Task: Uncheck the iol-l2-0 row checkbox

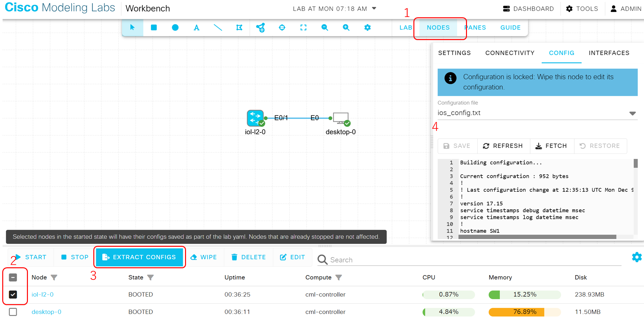Action: coord(13,295)
